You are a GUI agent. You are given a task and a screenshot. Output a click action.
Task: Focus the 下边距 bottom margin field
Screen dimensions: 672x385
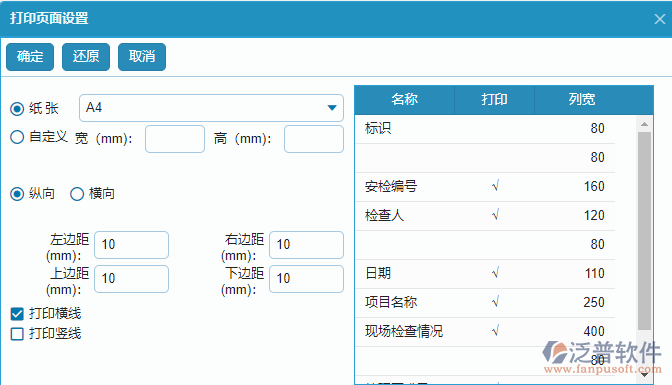point(306,279)
